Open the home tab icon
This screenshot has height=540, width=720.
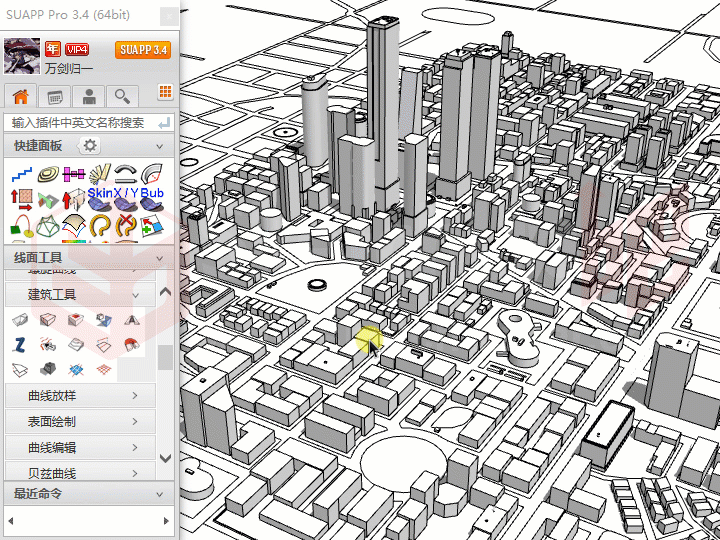(21, 96)
